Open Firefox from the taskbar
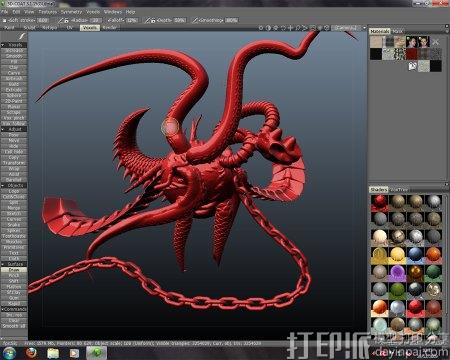The image size is (450, 360). point(31,353)
